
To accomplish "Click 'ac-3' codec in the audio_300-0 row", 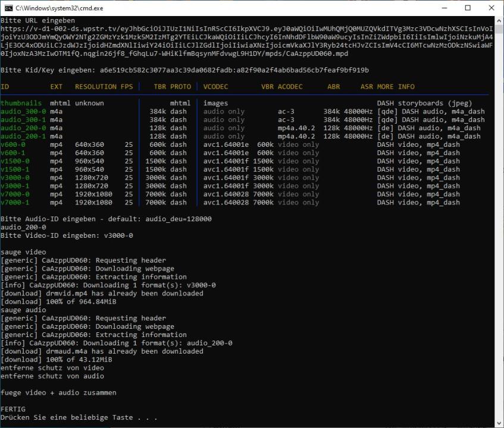I will click(286, 111).
